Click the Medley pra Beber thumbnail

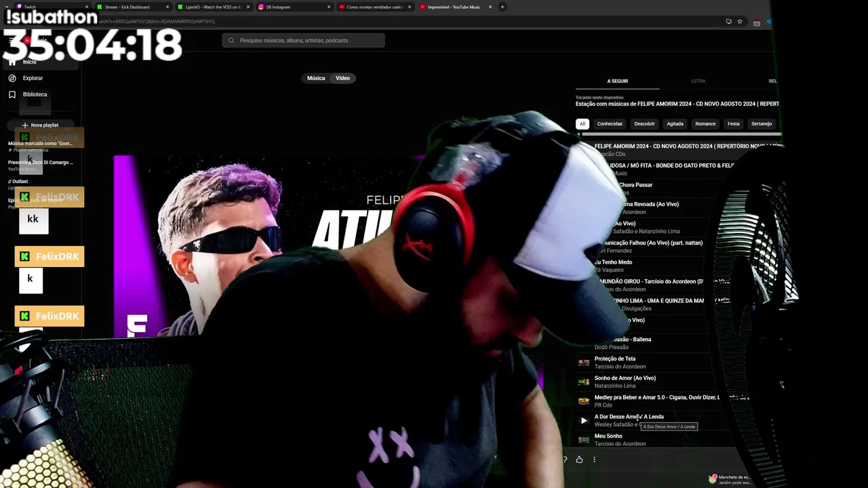pyautogui.click(x=583, y=401)
